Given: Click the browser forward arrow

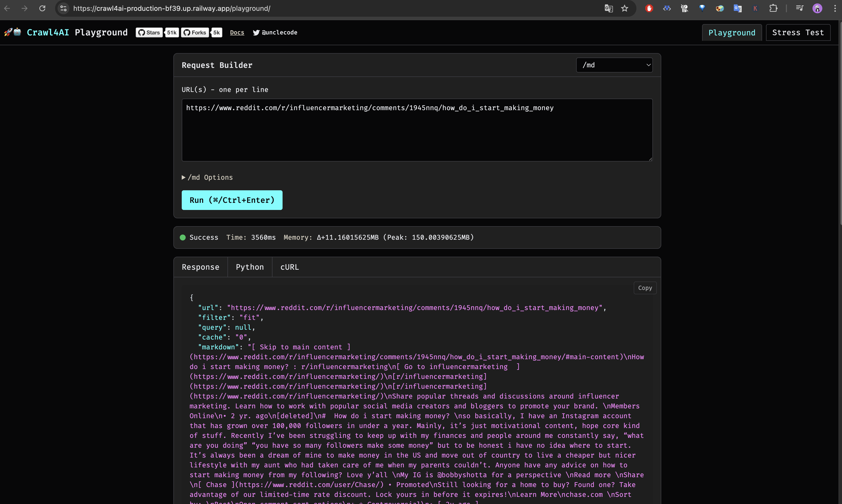Looking at the screenshot, I should coord(24,9).
